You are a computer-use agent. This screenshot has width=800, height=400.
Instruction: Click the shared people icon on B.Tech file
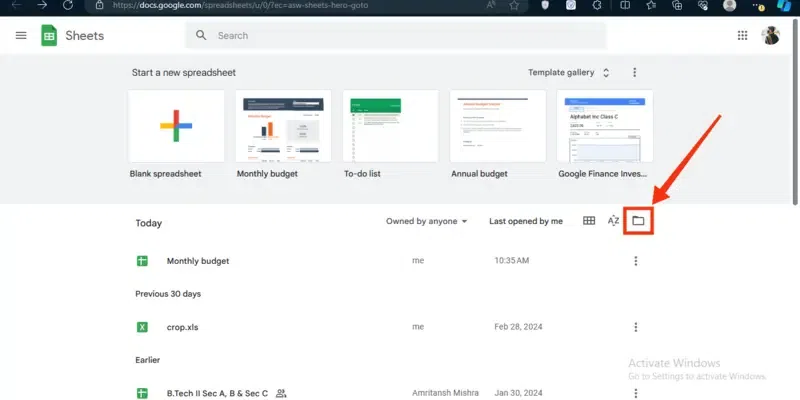click(281, 393)
